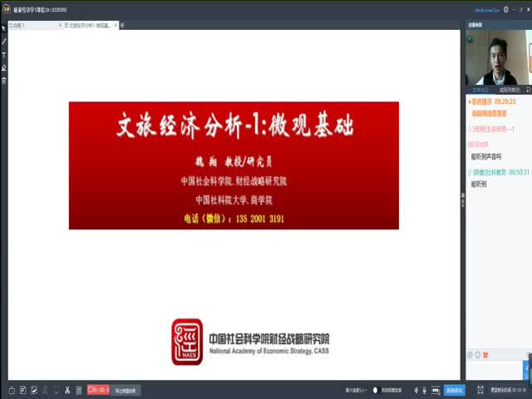Viewport: 532px width, 399px height.
Task: Click the teacher webcam video thumbnail
Action: pyautogui.click(x=499, y=57)
